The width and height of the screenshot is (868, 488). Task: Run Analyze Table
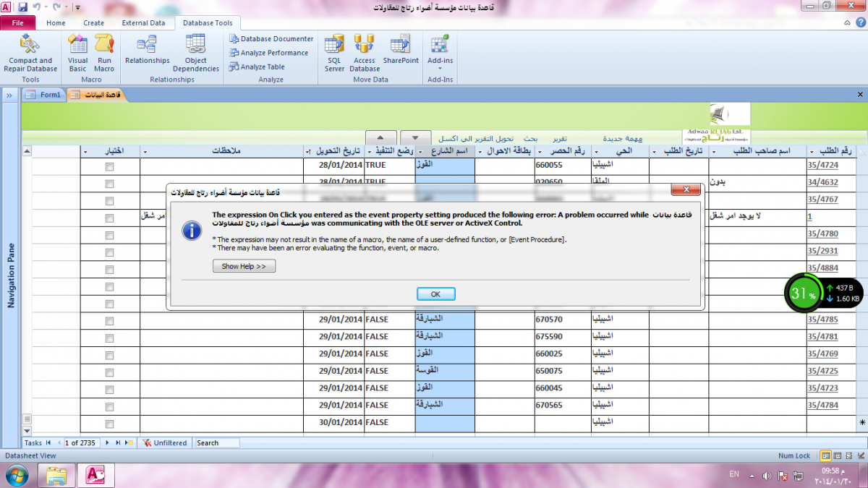[258, 67]
